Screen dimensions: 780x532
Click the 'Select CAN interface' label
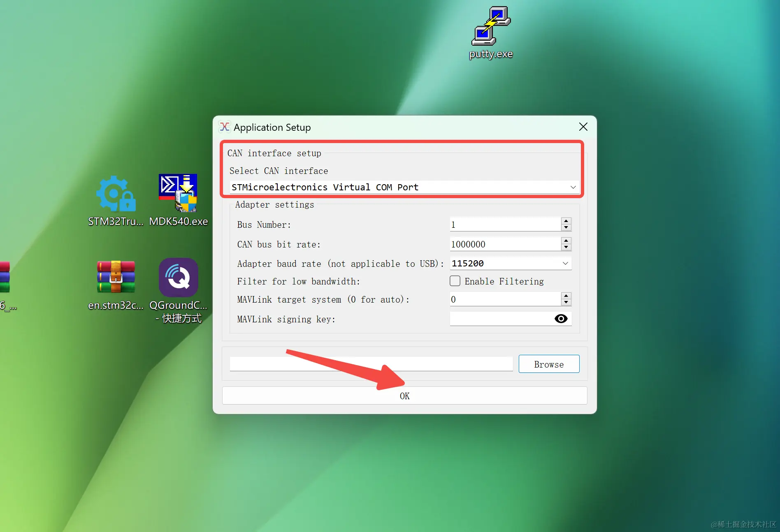point(279,171)
